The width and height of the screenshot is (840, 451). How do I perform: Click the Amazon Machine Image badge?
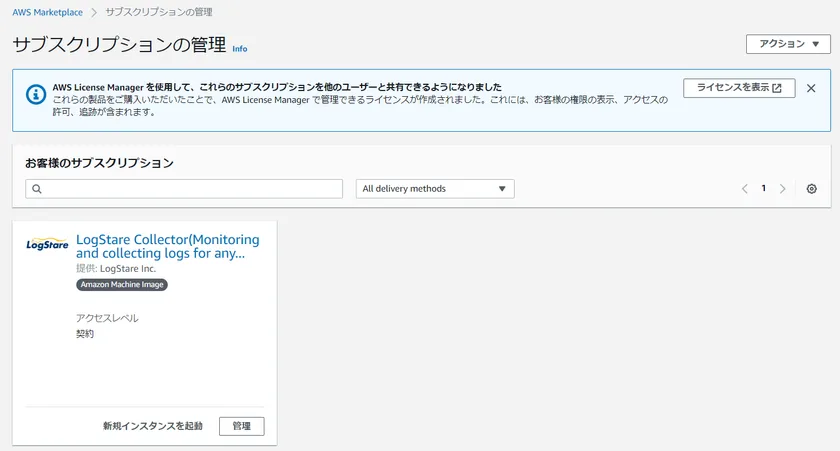(122, 284)
